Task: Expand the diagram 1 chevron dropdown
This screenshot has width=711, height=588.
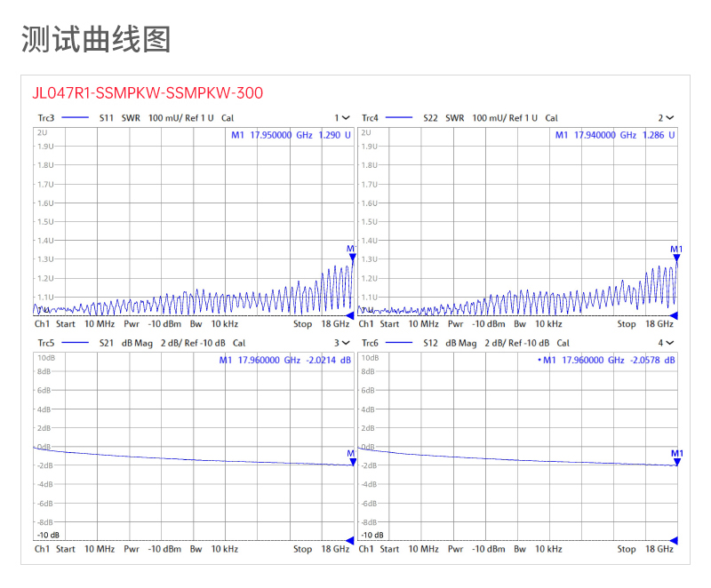Action: pos(347,118)
